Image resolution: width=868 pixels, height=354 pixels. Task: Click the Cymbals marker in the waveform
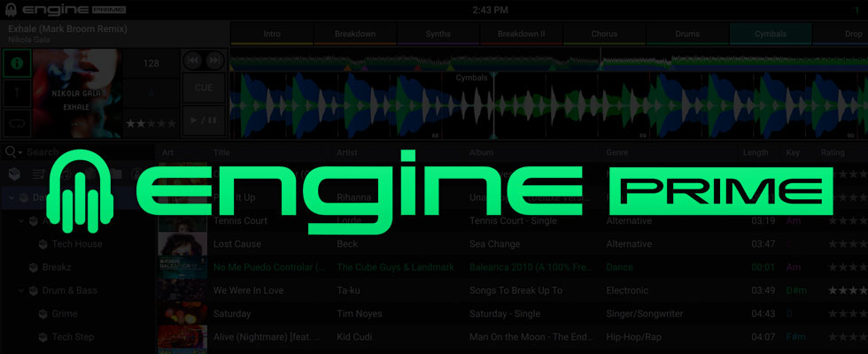tap(471, 78)
